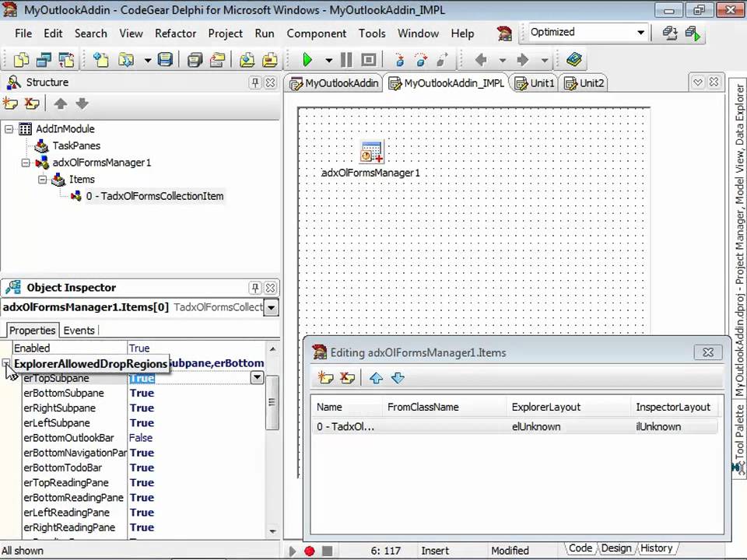Open the Run button dropdown arrow

click(x=328, y=61)
